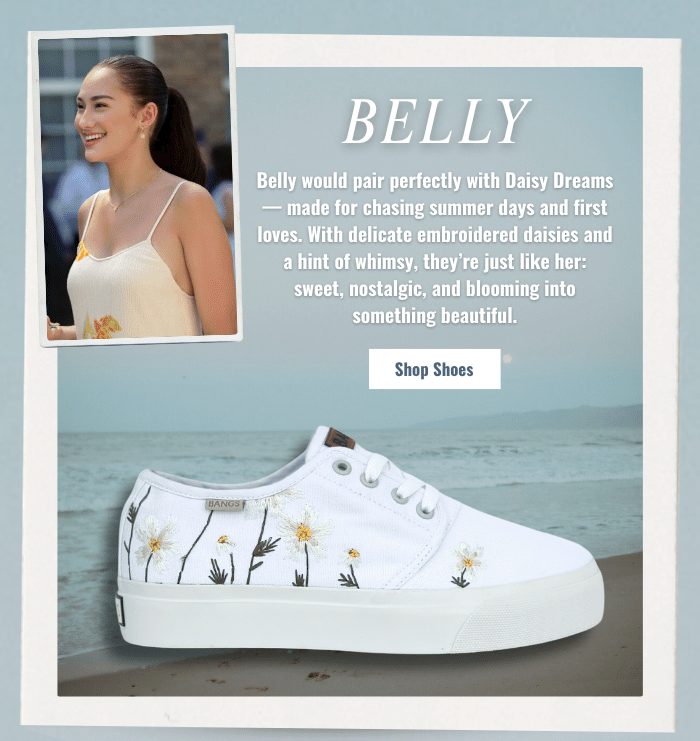Click the Shop Shoes button
This screenshot has width=700, height=741.
pos(434,369)
